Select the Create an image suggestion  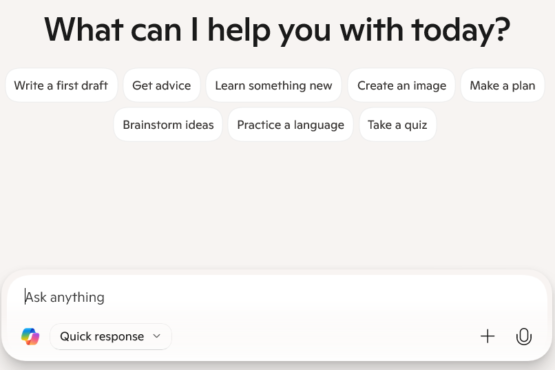(x=401, y=85)
